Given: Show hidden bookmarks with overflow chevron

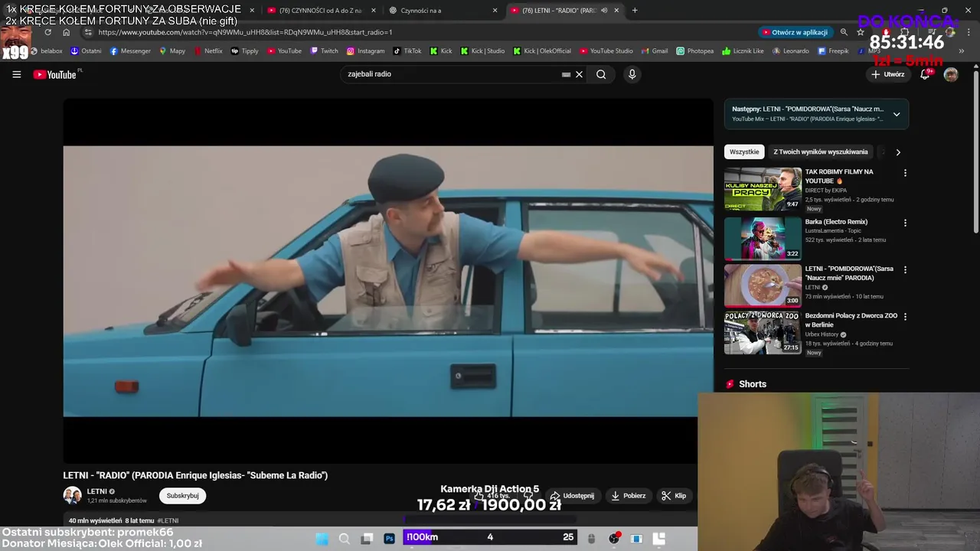Looking at the screenshot, I should pyautogui.click(x=962, y=51).
